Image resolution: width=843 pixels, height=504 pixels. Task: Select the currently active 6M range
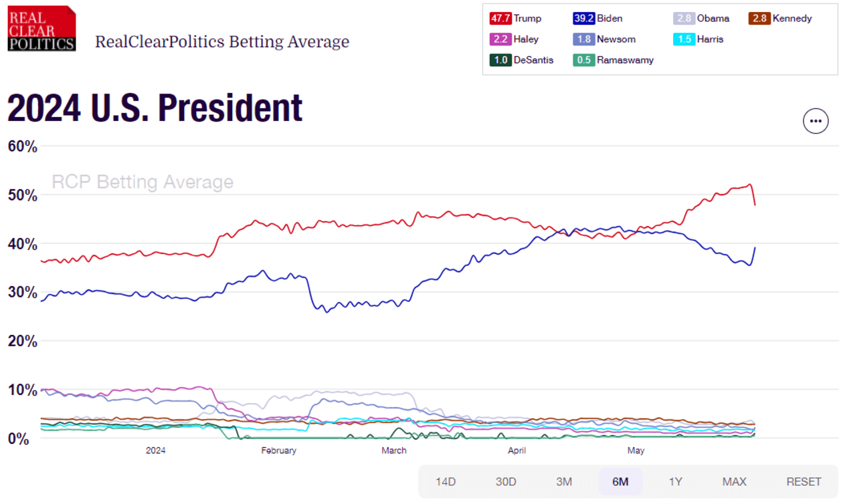click(622, 481)
